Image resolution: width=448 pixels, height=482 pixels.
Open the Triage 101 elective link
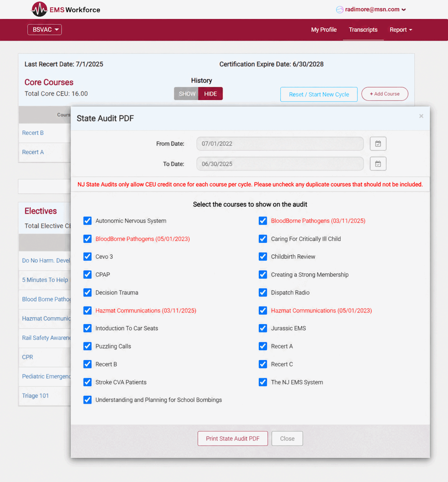pyautogui.click(x=35, y=396)
